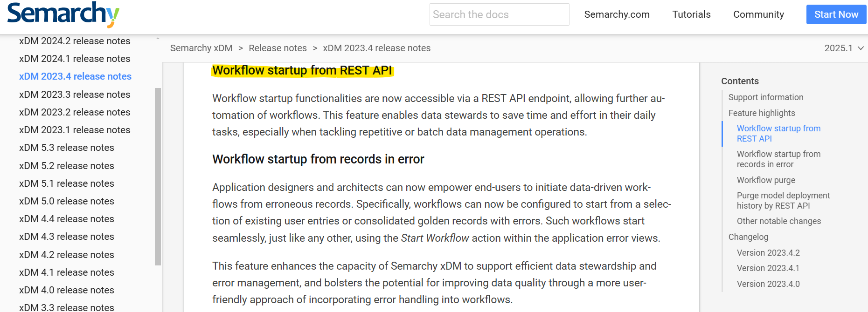Open xDM 2023.3 release notes
This screenshot has height=312, width=868.
pyautogui.click(x=75, y=95)
